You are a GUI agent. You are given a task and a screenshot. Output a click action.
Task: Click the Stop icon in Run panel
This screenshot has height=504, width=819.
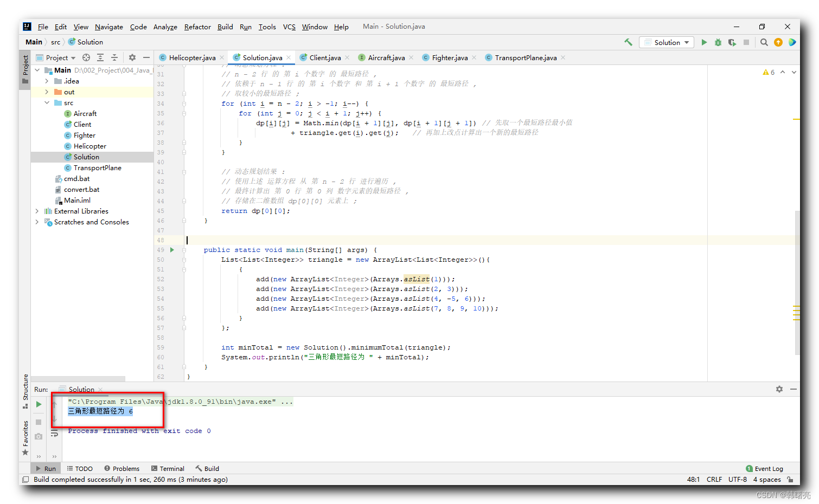pos(39,422)
